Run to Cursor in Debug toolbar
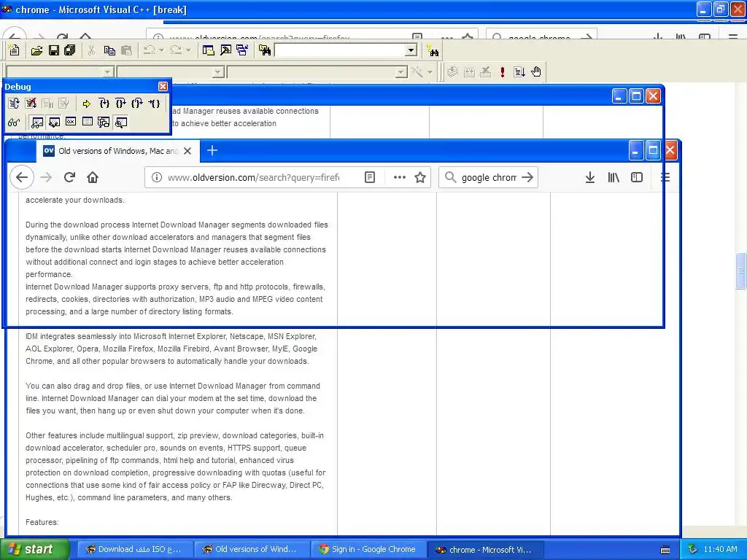 pos(154,104)
